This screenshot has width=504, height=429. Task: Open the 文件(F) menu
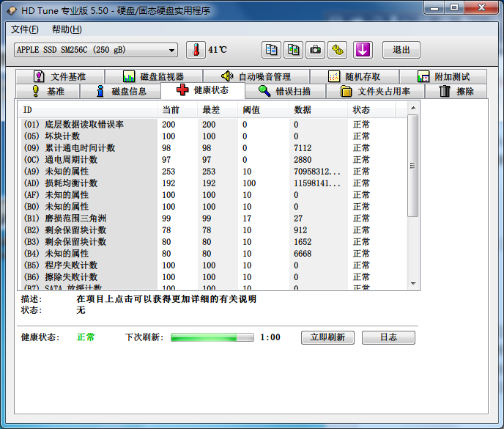[25, 29]
